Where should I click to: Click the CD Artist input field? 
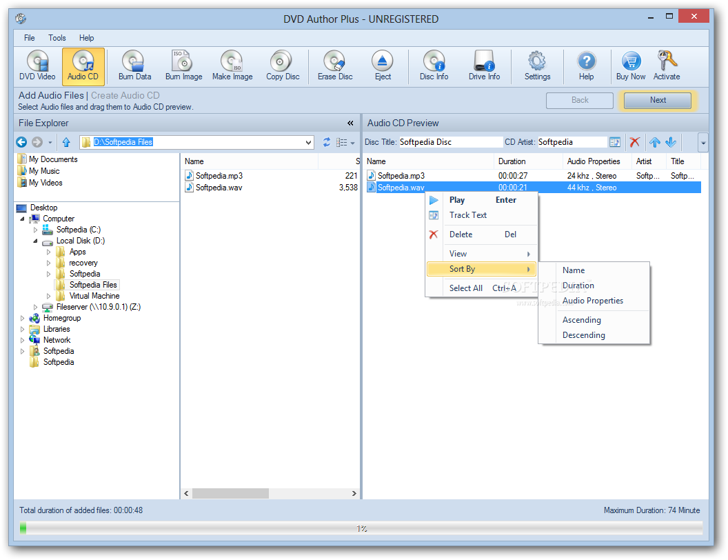pos(572,142)
